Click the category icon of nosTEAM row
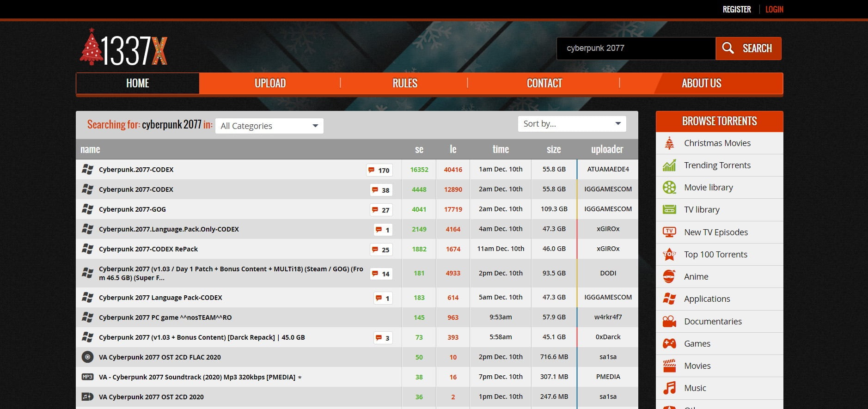The width and height of the screenshot is (868, 409). (x=87, y=317)
